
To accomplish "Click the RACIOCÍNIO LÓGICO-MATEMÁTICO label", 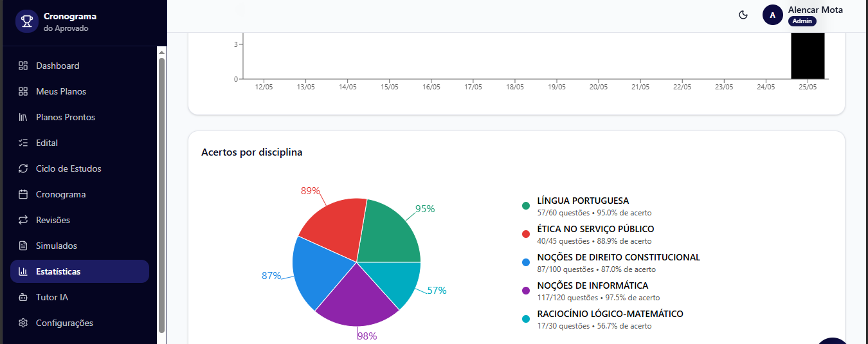I will point(611,314).
